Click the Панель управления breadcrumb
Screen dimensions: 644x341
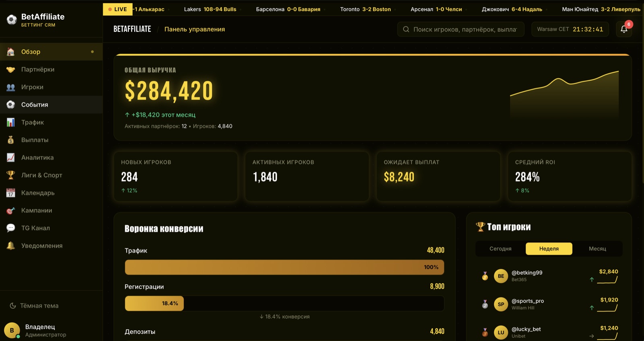pos(194,29)
